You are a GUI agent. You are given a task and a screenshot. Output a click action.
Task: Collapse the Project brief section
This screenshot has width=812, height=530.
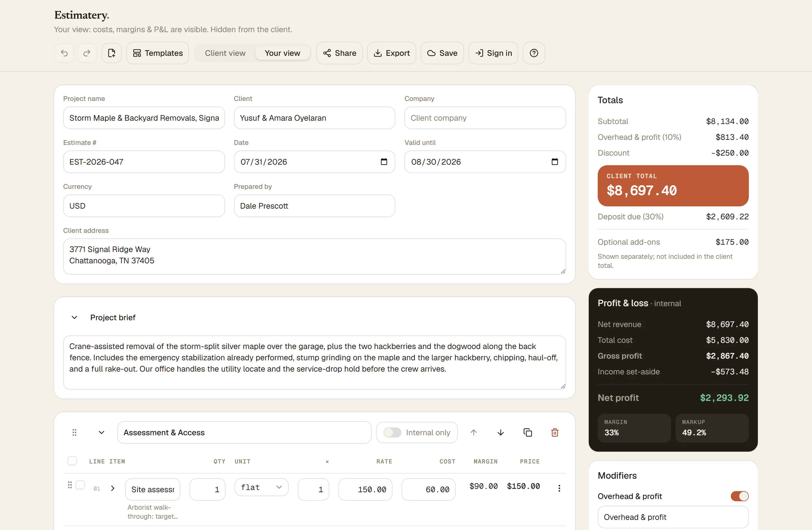[74, 317]
